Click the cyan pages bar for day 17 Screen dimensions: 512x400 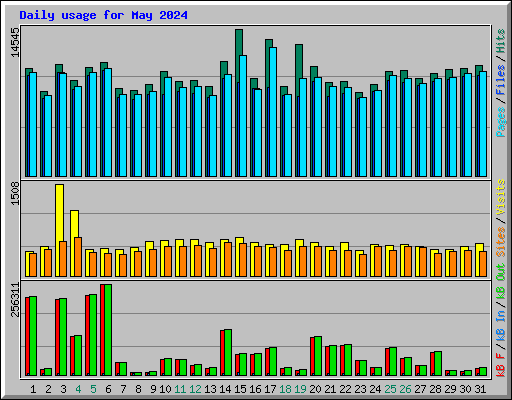click(x=273, y=112)
